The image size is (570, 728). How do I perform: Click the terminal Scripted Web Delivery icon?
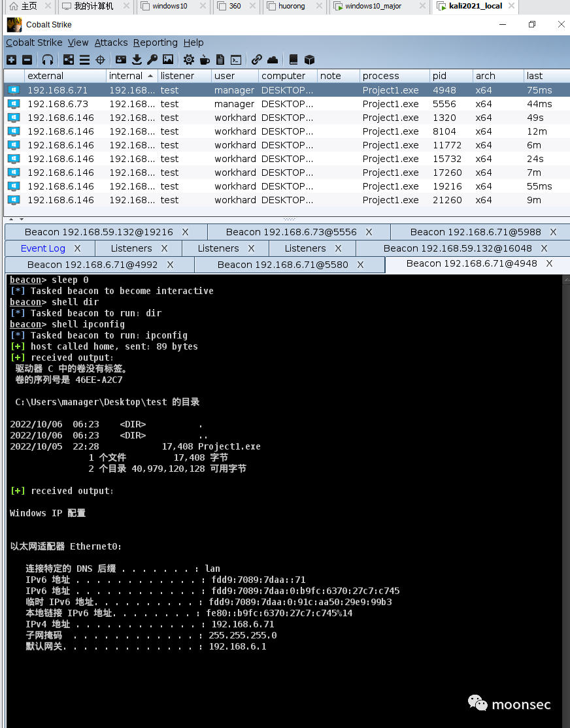[236, 59]
